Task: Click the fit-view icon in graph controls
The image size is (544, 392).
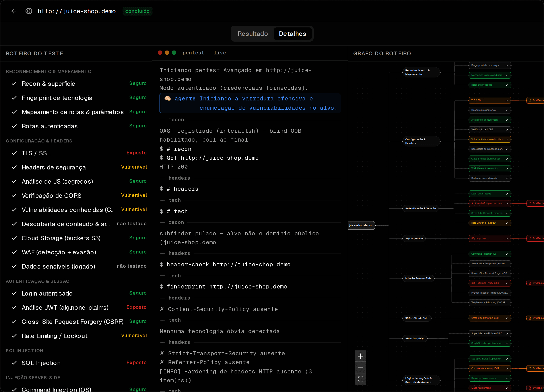Action: pyautogui.click(x=361, y=379)
